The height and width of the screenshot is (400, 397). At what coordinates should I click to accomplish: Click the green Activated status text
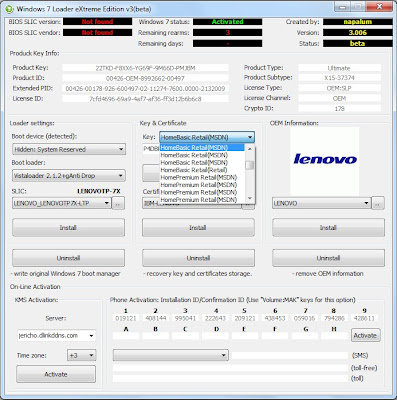click(228, 22)
